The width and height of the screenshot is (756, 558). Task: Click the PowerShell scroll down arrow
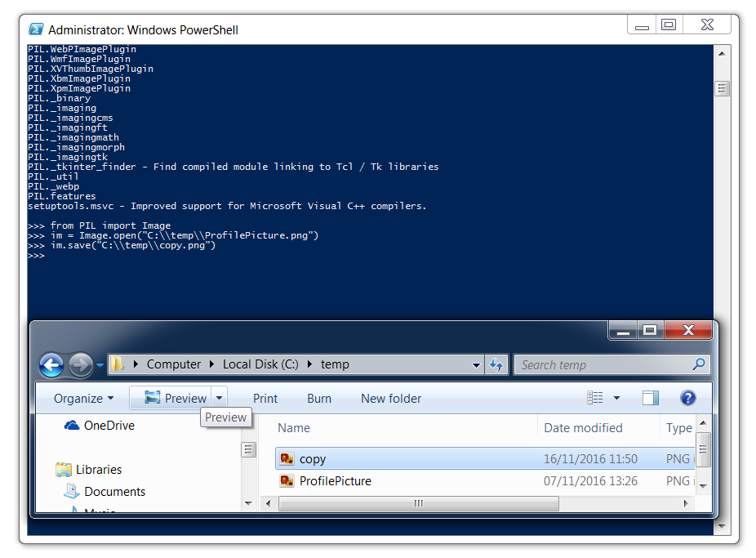click(722, 527)
